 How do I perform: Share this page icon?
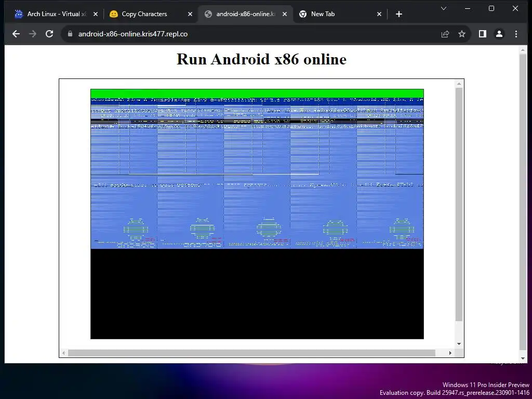click(445, 34)
